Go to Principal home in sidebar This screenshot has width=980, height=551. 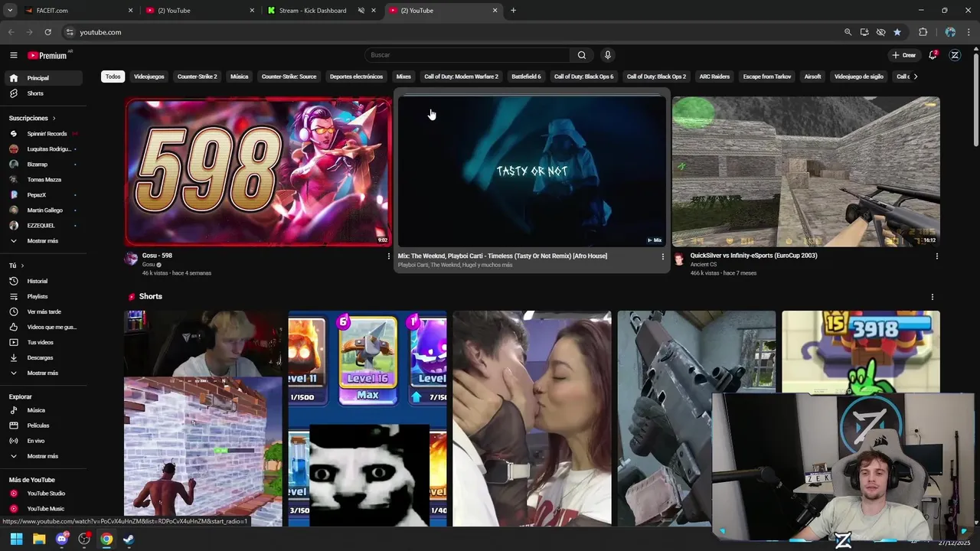(x=42, y=78)
